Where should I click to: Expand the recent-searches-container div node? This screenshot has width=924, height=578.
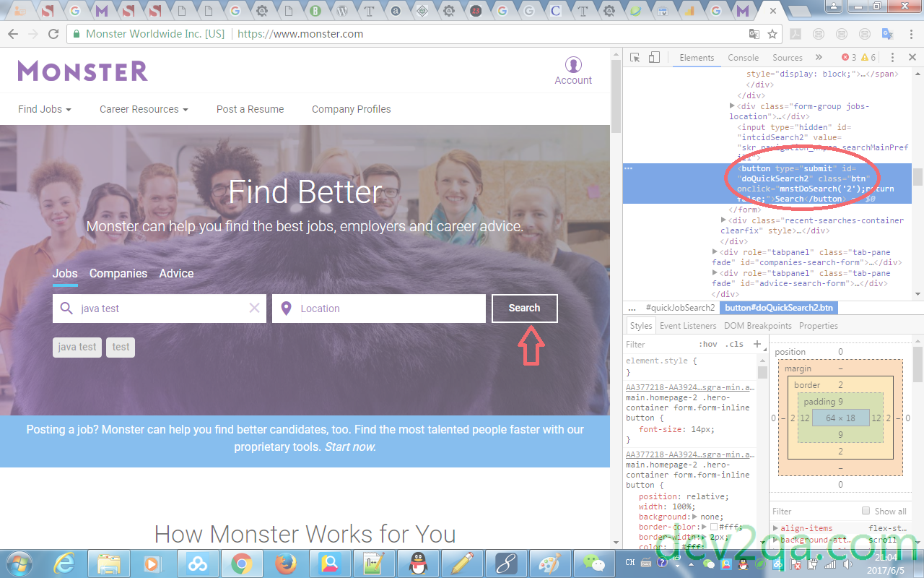pyautogui.click(x=723, y=220)
